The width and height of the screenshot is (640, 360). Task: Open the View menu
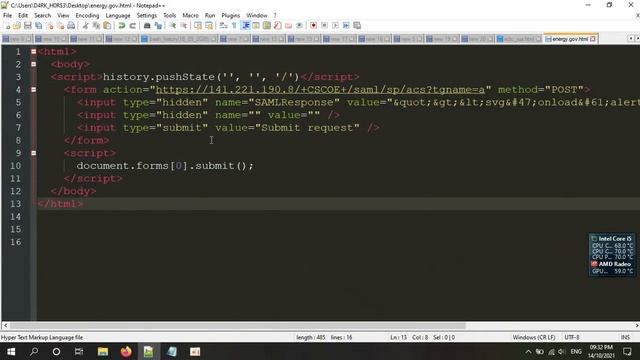(x=63, y=16)
